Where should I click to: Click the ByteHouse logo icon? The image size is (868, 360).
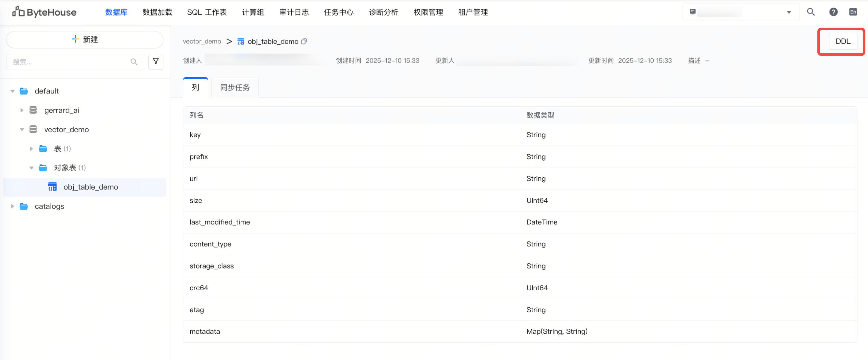click(x=18, y=12)
